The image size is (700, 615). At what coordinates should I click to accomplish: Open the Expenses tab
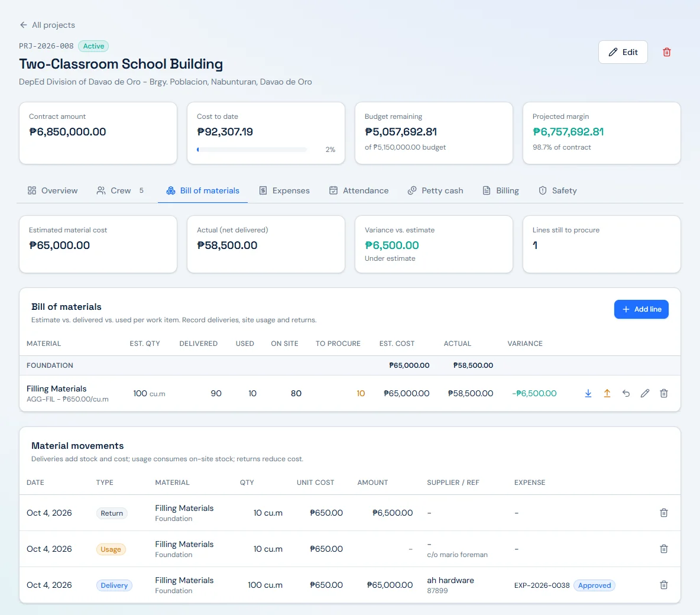click(x=284, y=190)
